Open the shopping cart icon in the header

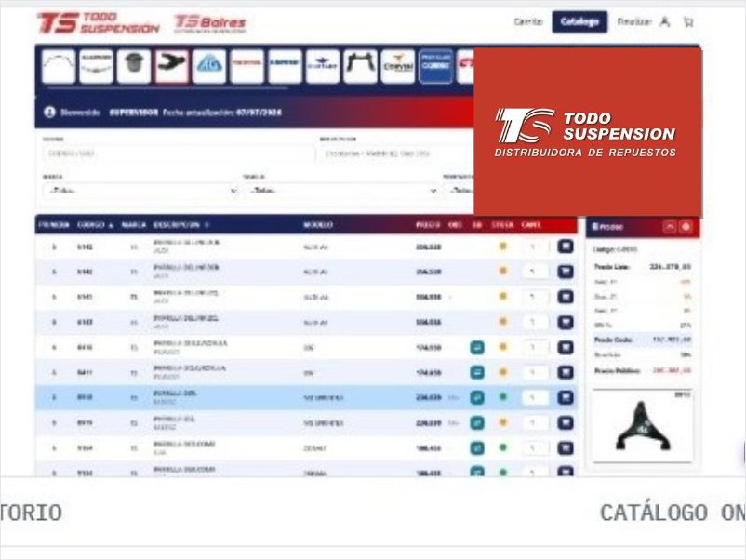pyautogui.click(x=688, y=22)
